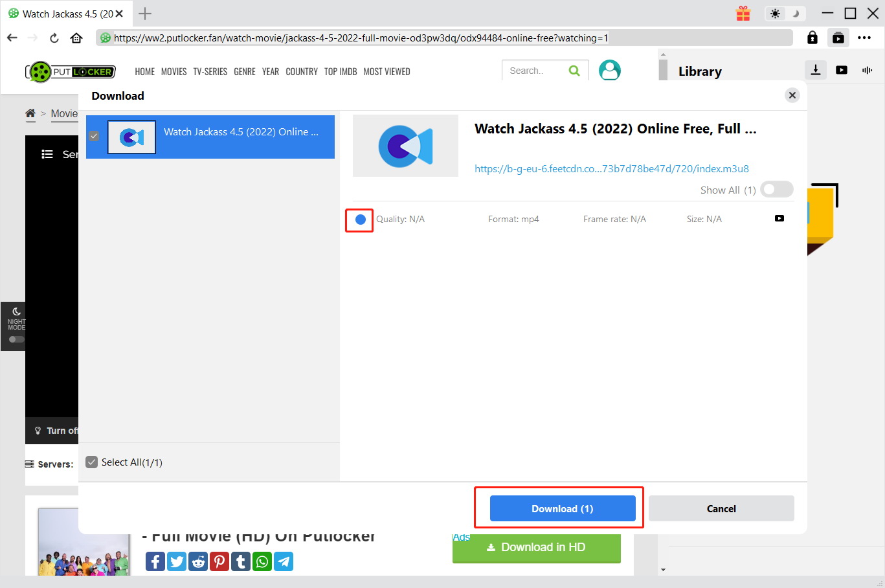Select the Quality N/A radio button
This screenshot has width=885, height=588.
(x=361, y=220)
